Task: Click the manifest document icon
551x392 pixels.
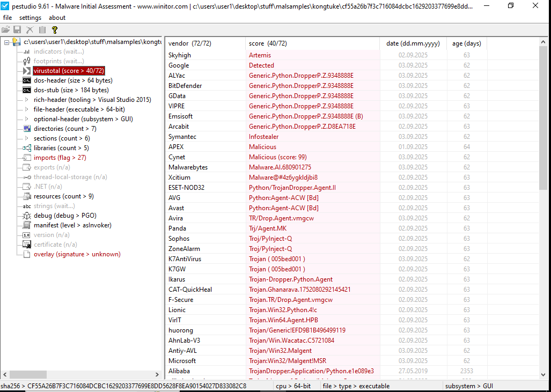Action: tap(27, 225)
